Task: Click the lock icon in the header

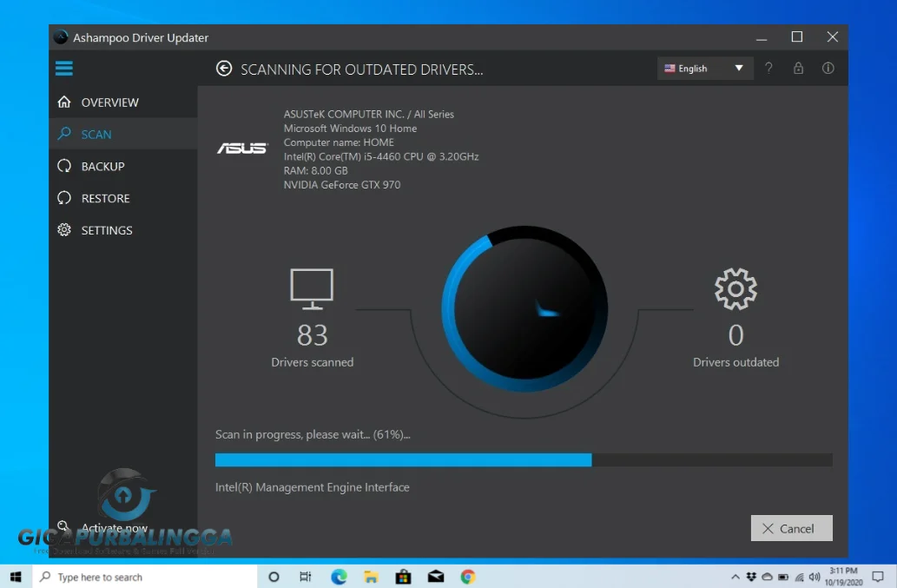Action: tap(799, 69)
